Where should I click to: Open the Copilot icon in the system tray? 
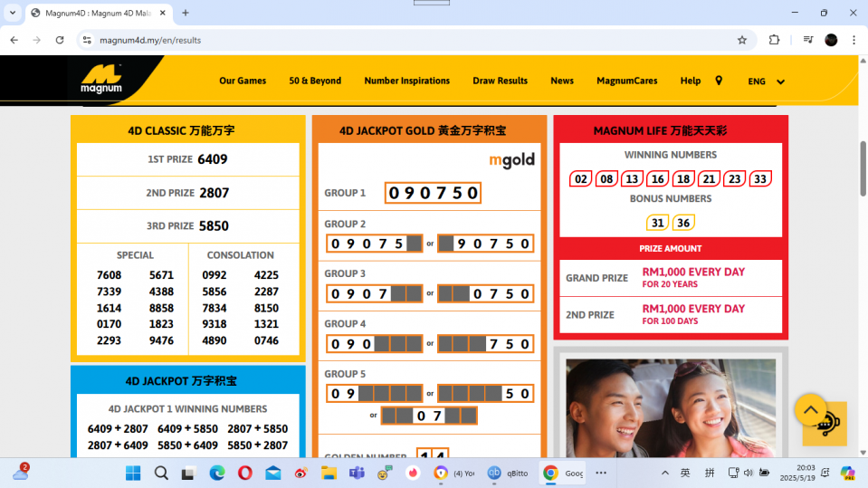tap(847, 473)
